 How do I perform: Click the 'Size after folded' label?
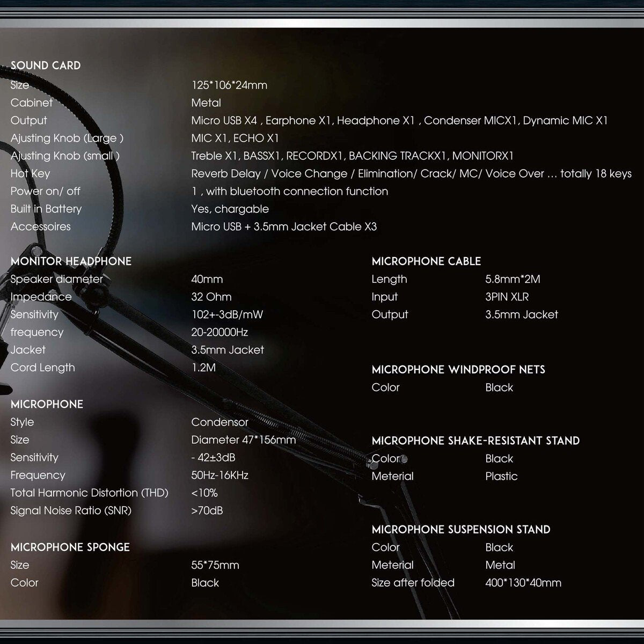coord(413,583)
